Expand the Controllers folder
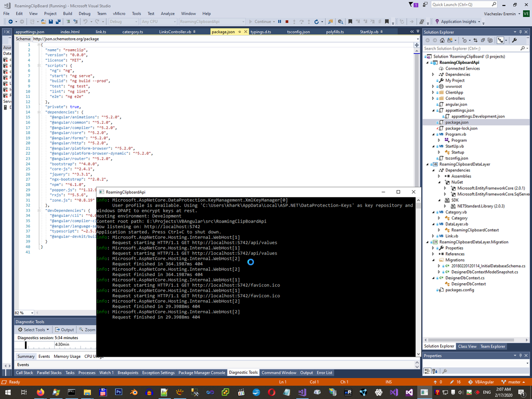 (432, 98)
